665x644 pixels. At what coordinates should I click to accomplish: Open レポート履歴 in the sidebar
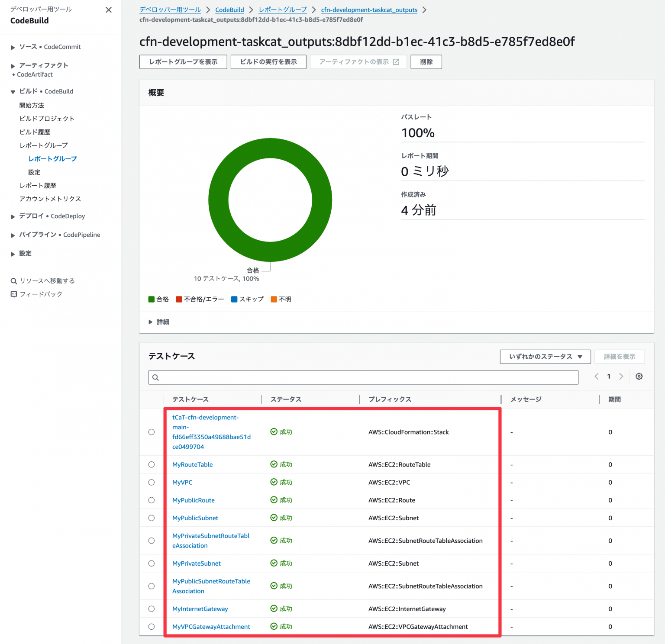(x=38, y=185)
